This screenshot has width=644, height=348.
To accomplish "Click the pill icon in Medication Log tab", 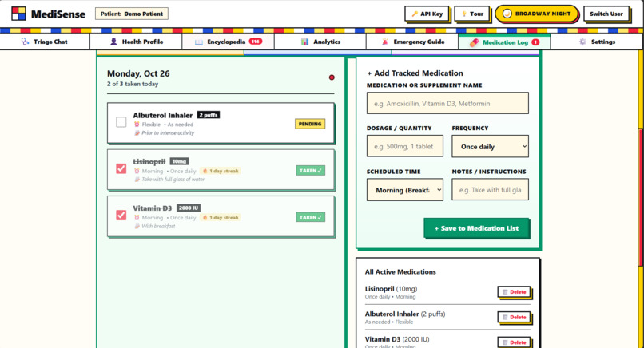I will pos(474,42).
